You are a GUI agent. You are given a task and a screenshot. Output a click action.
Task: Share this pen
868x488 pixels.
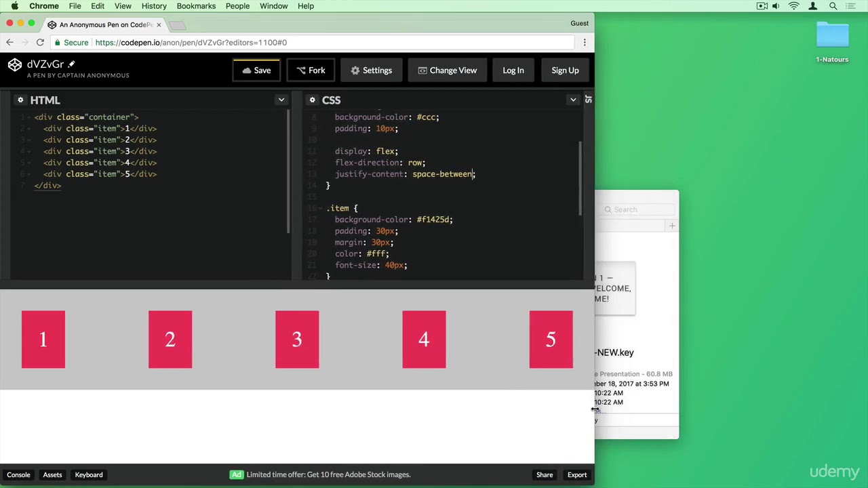pyautogui.click(x=545, y=475)
